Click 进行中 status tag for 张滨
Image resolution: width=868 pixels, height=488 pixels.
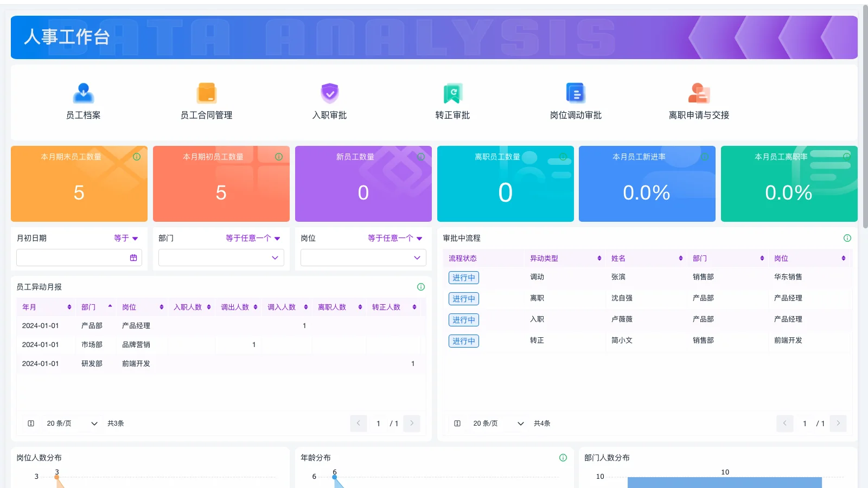463,278
